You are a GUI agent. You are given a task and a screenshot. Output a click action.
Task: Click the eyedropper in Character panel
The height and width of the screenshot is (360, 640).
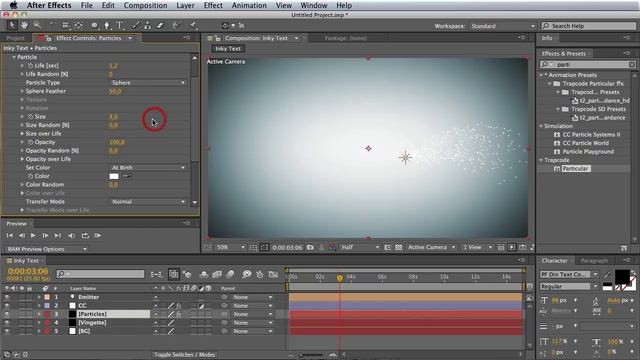click(x=608, y=274)
